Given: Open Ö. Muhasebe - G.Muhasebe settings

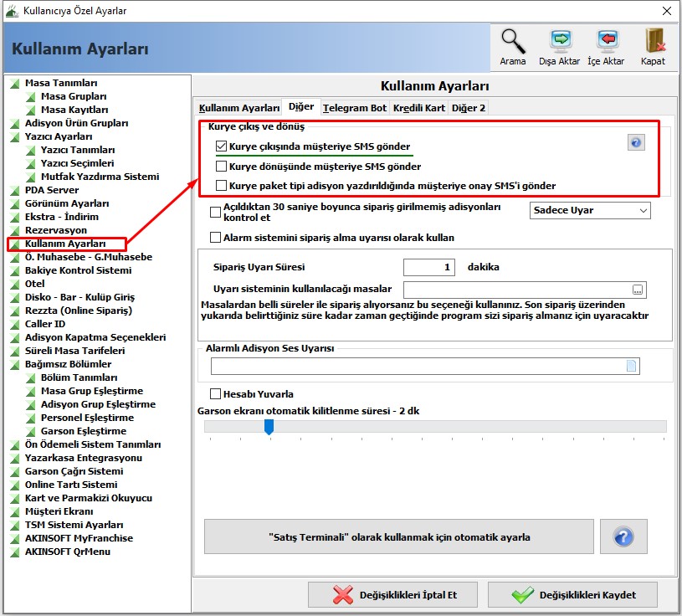Looking at the screenshot, I should [89, 257].
